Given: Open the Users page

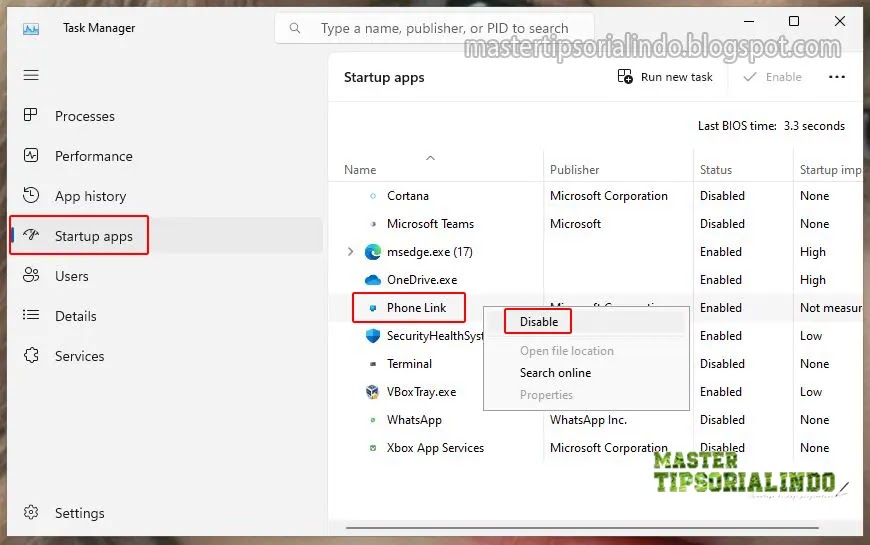Looking at the screenshot, I should coord(72,276).
